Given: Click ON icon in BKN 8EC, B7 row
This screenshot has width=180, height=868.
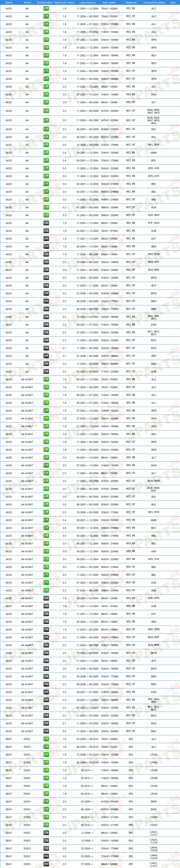Looking at the screenshot, I should [46, 364].
